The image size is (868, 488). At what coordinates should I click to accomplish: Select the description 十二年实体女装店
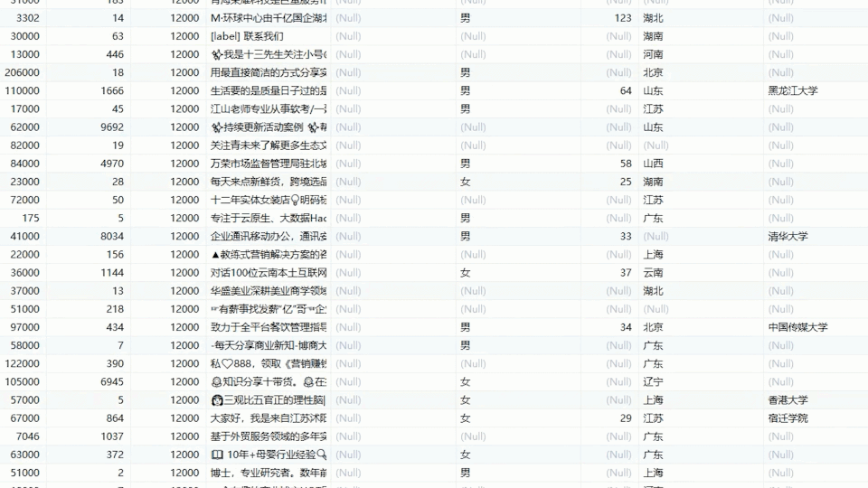click(x=269, y=200)
